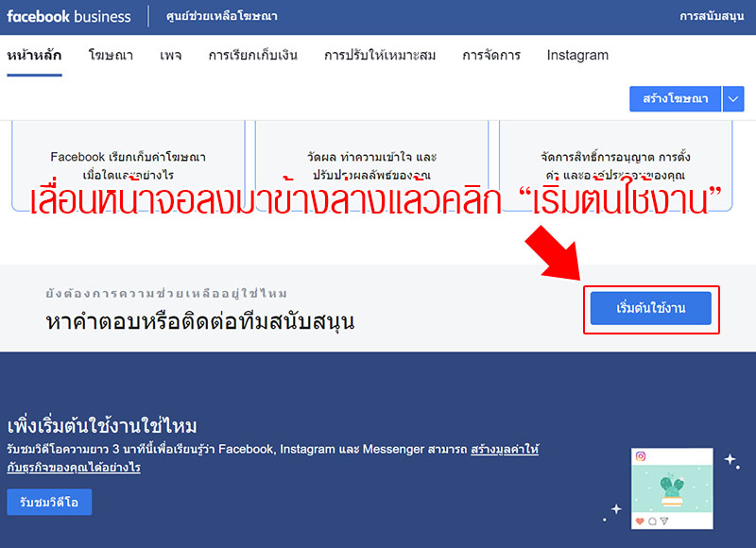756x548 pixels.
Task: Open card จัดการสิทธิ์การอนุญาต การตั้งค่า
Action: tap(616, 165)
